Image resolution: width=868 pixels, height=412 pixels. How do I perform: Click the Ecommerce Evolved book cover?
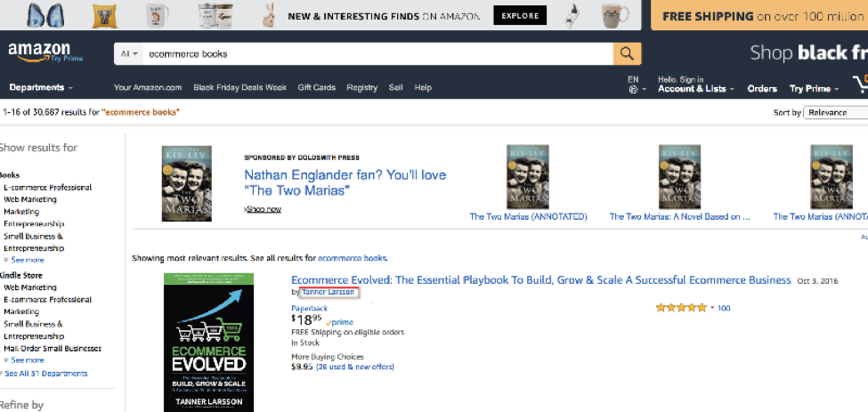pyautogui.click(x=208, y=342)
